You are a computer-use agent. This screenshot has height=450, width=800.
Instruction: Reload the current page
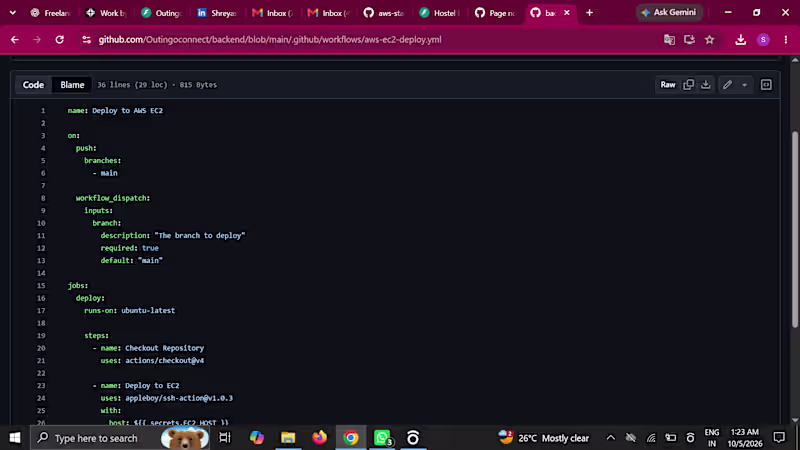59,39
